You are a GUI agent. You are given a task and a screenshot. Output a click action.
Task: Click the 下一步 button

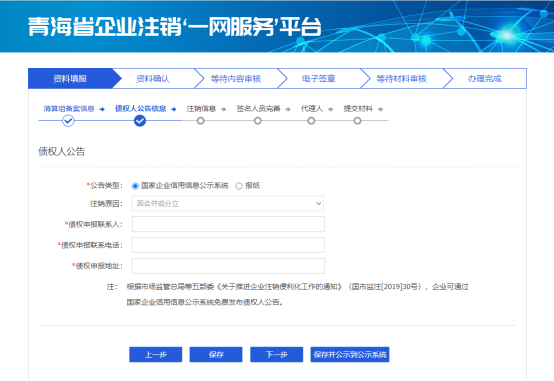click(x=277, y=354)
